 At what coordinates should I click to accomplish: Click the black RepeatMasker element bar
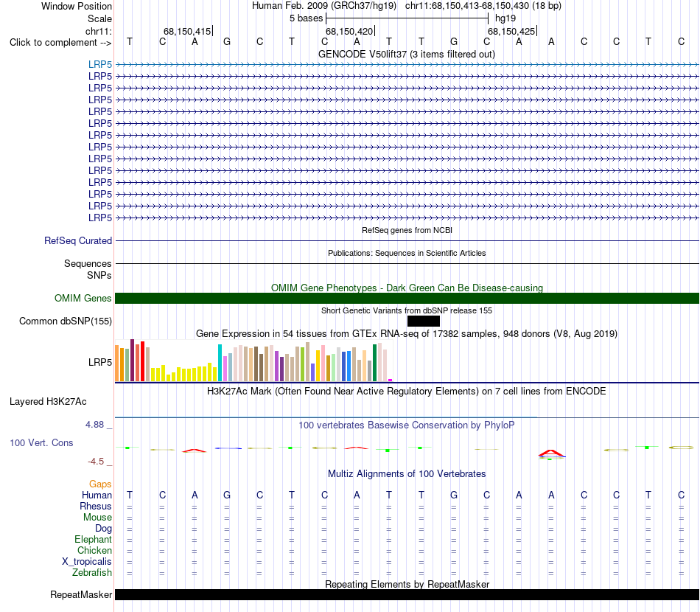tap(407, 594)
